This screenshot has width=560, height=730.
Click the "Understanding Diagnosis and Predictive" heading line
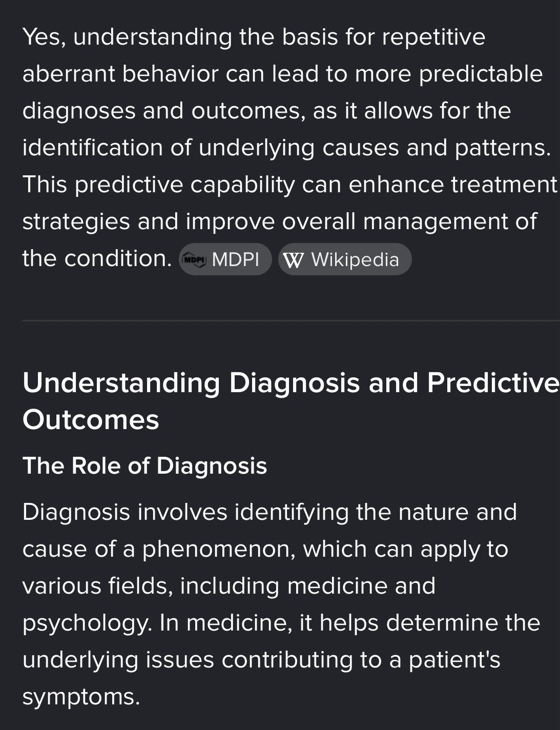point(291,382)
